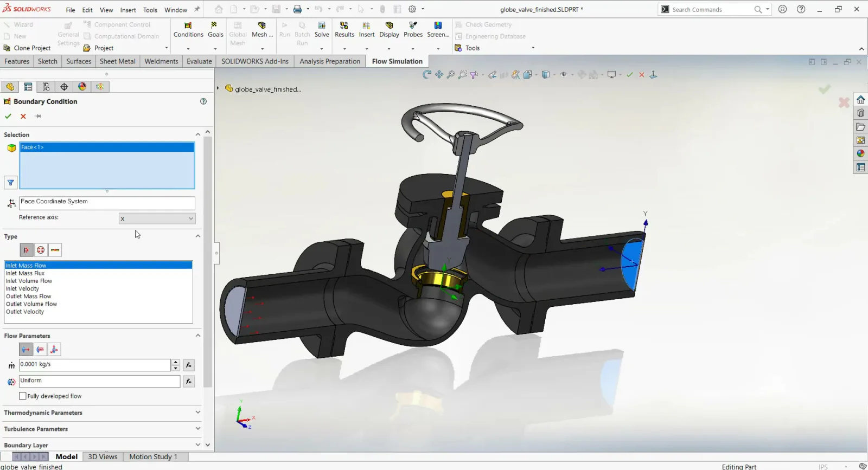Image resolution: width=868 pixels, height=470 pixels.
Task: Switch to Analysis Preparation tab
Action: click(x=330, y=61)
